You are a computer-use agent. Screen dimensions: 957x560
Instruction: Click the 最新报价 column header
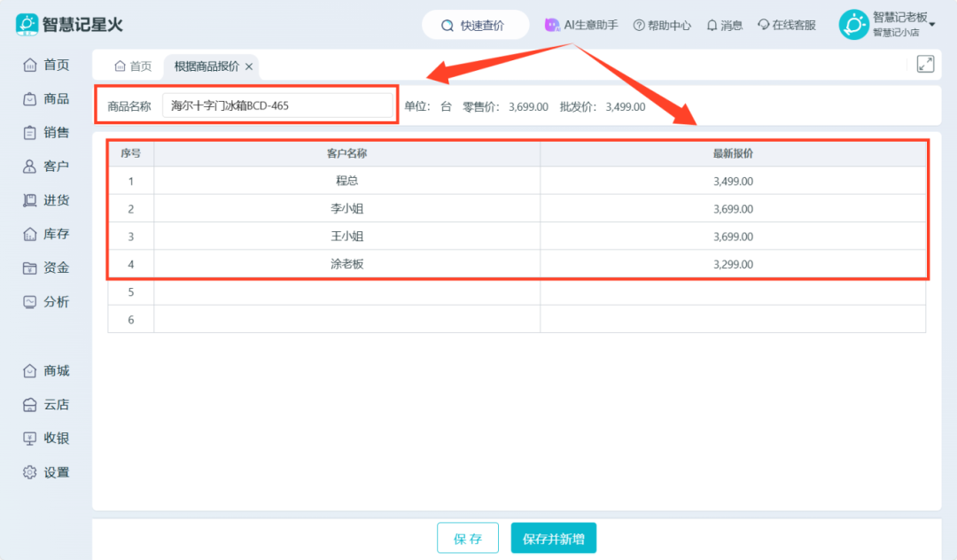[x=733, y=153]
